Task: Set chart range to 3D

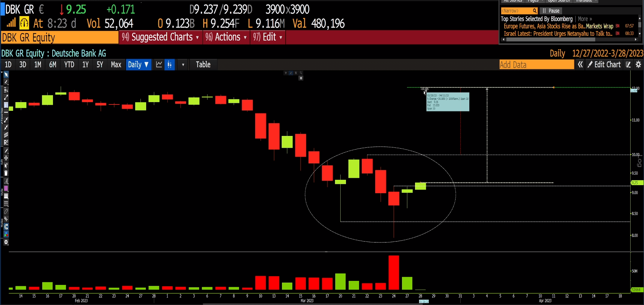Action: click(x=23, y=65)
